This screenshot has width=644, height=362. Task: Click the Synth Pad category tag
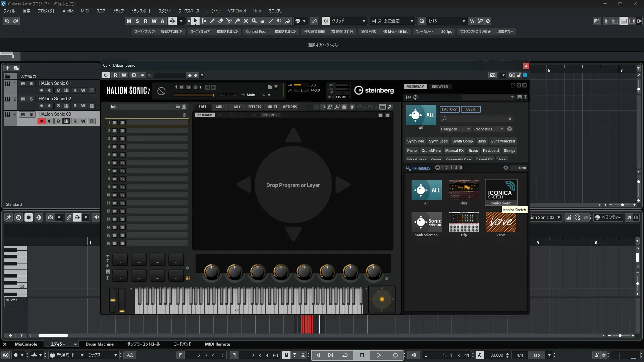[x=415, y=141]
